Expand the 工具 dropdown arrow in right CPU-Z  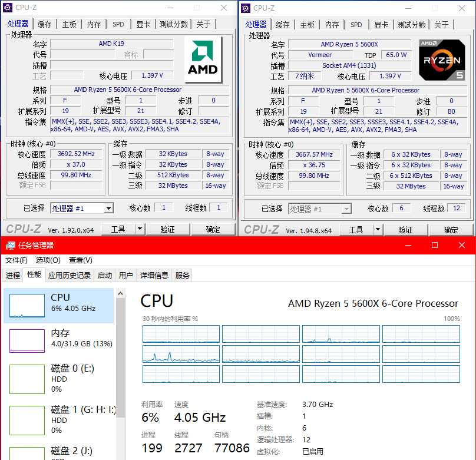click(x=378, y=230)
